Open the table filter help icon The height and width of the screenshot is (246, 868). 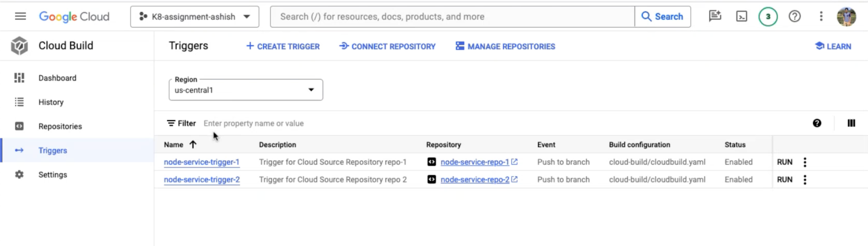(817, 123)
